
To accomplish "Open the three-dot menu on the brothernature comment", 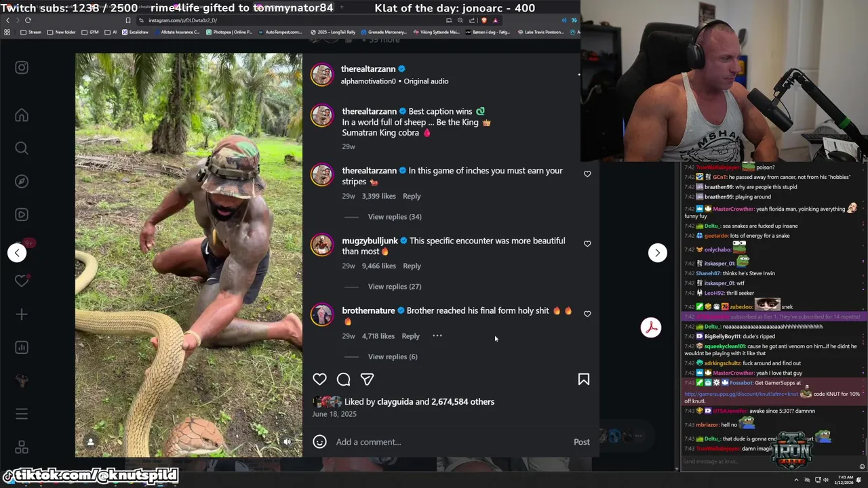I will pyautogui.click(x=437, y=336).
